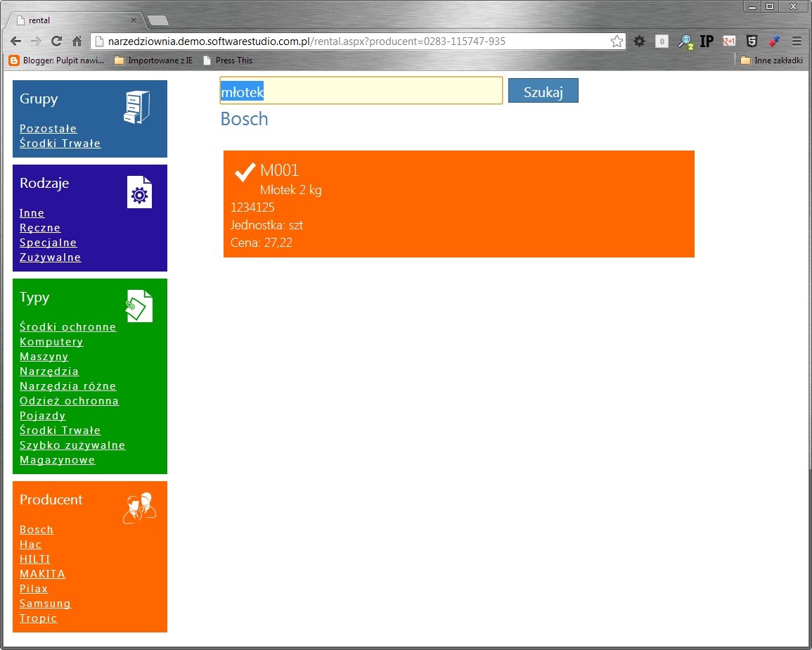Screen dimensions: 812x650
Task: Open Środki Trwałe link under Grupy
Action: click(x=60, y=144)
